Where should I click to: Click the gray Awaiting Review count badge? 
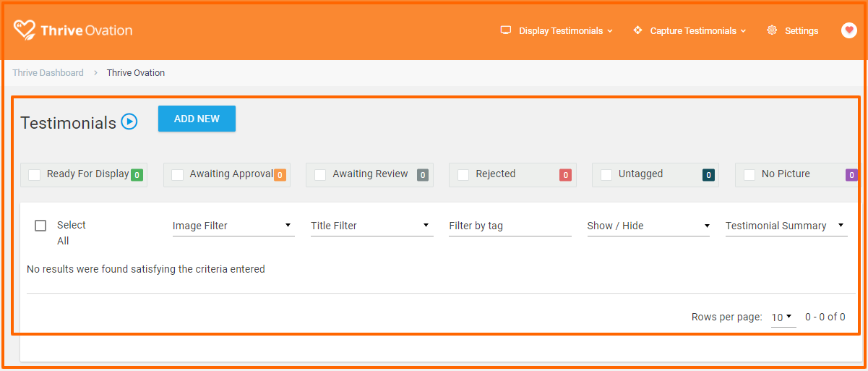pyautogui.click(x=423, y=174)
